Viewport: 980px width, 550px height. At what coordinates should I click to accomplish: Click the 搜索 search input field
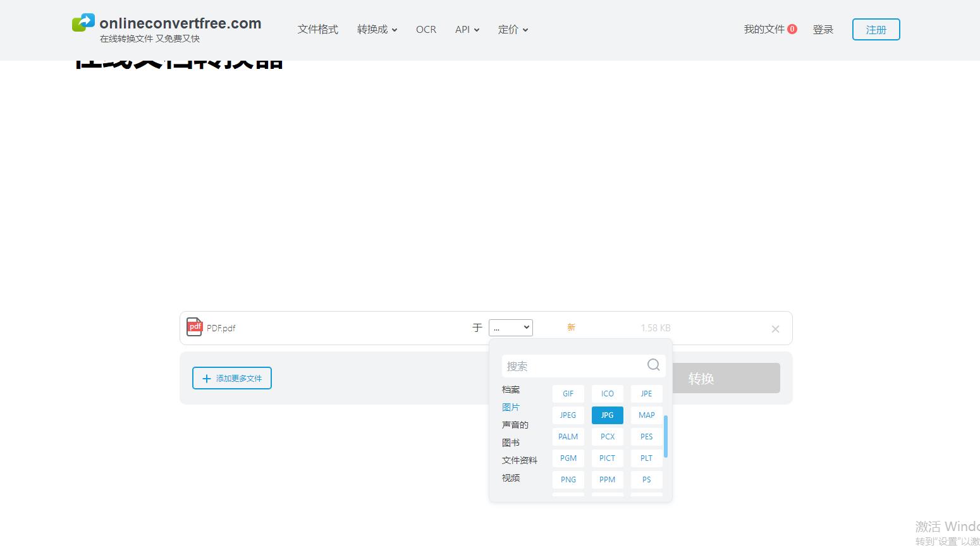(569, 365)
